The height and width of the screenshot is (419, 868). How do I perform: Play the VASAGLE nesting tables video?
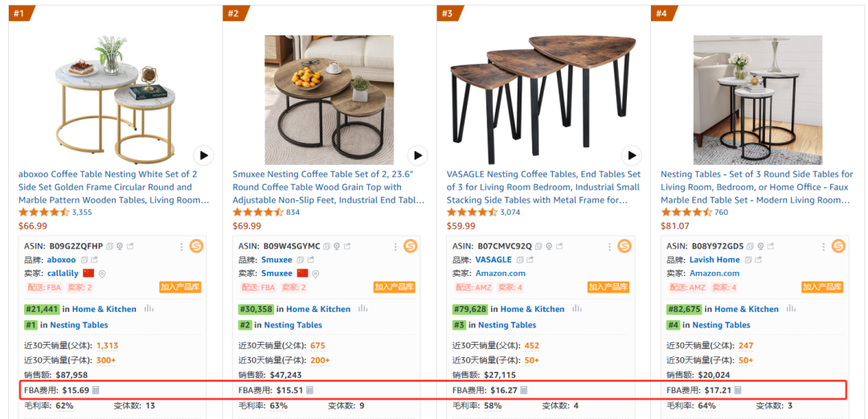tap(632, 155)
